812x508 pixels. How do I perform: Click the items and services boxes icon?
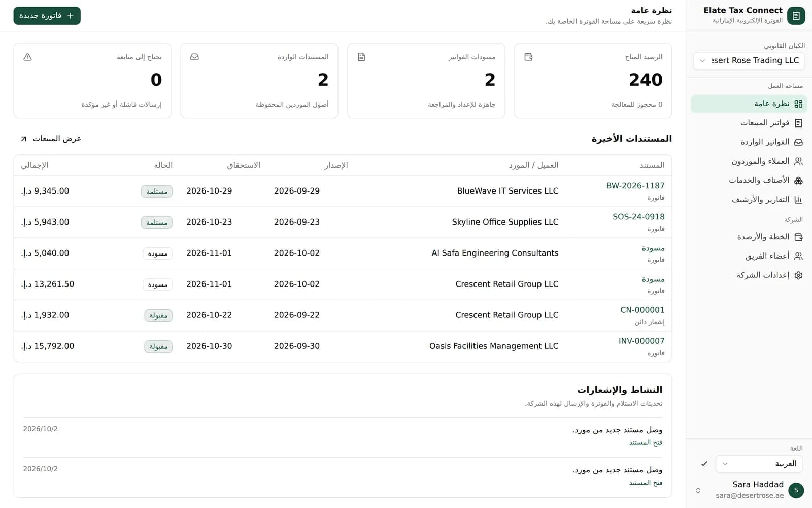(798, 180)
